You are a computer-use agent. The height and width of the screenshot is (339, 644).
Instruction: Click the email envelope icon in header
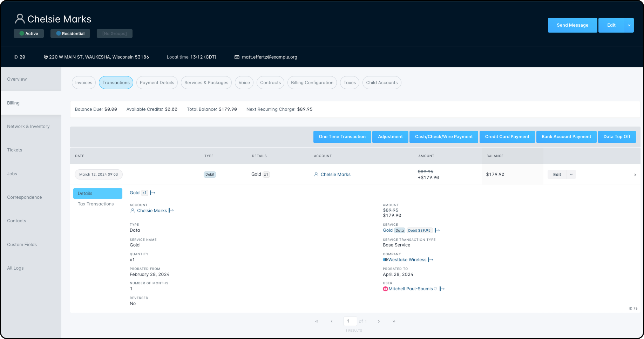[x=237, y=57]
